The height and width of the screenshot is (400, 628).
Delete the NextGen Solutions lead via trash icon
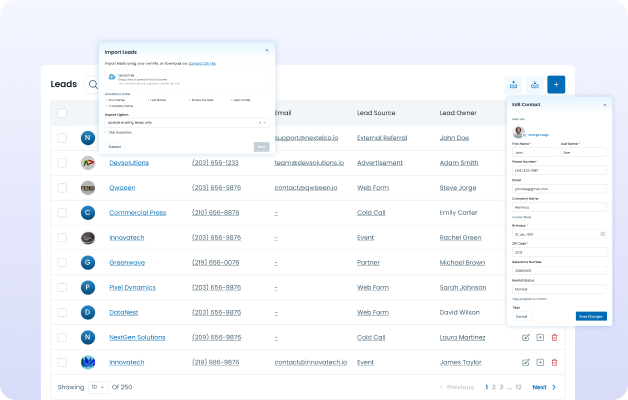(x=555, y=337)
